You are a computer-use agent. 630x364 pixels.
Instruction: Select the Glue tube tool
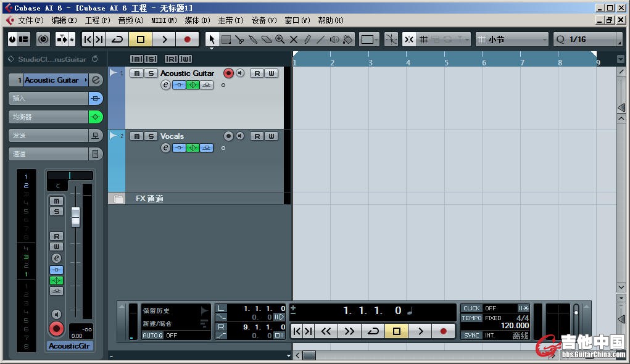pyautogui.click(x=253, y=39)
